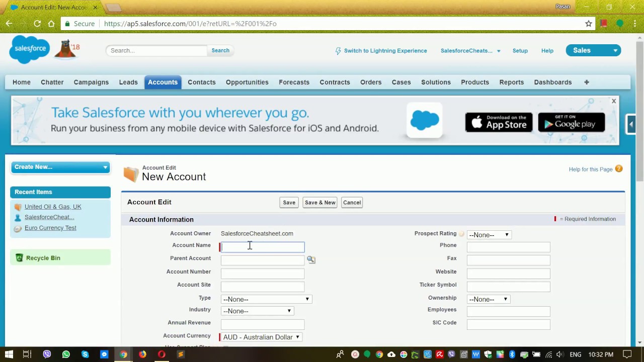
Task: Open the Leads tab
Action: tap(128, 82)
